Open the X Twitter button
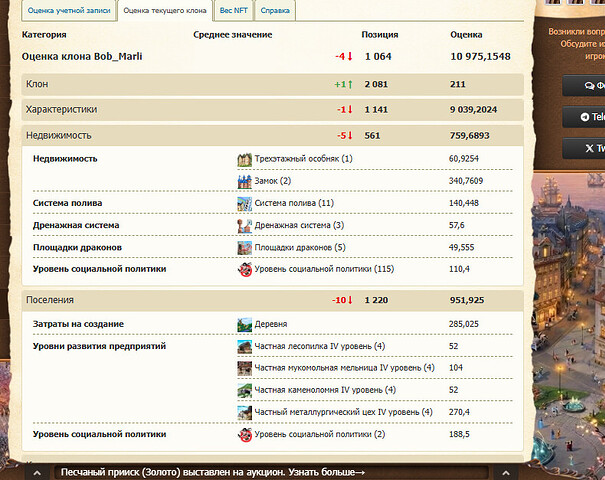 tap(584, 148)
